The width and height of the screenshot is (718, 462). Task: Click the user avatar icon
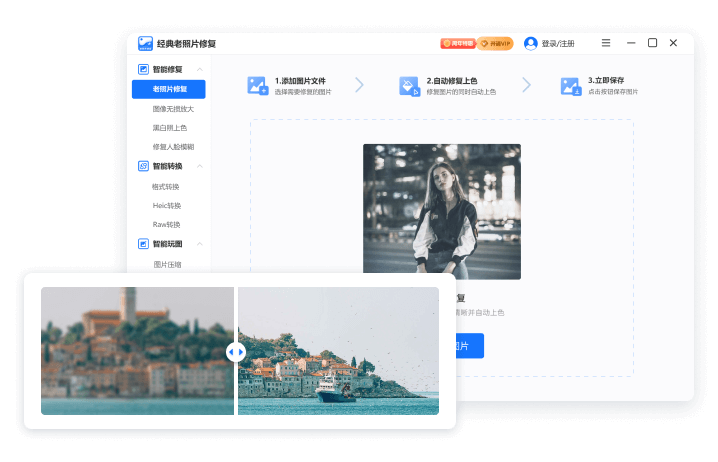530,44
